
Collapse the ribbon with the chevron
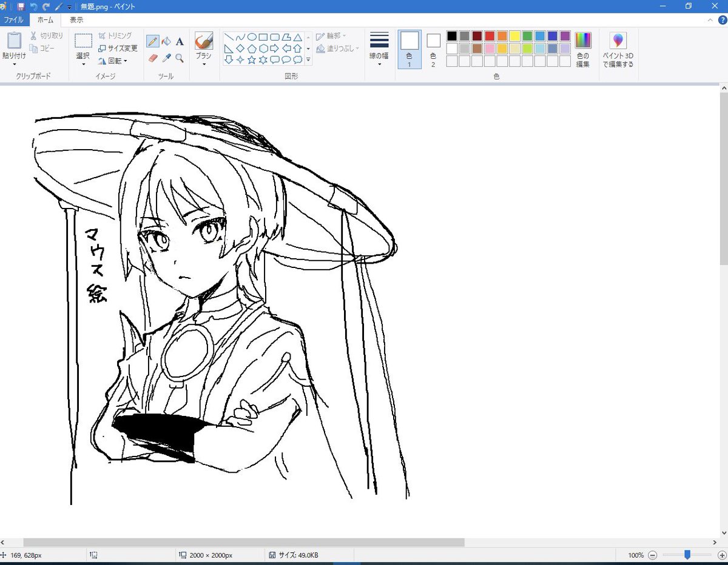710,20
